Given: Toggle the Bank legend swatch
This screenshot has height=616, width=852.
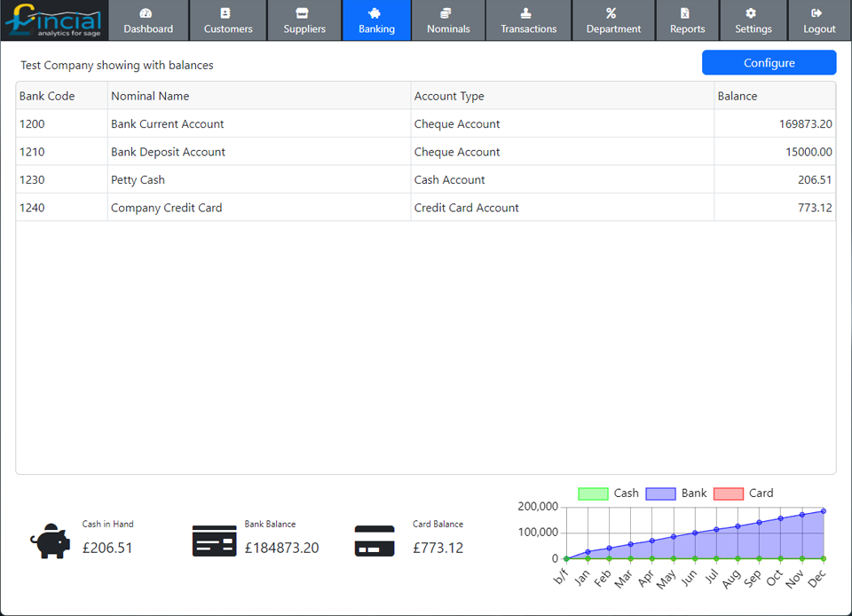Looking at the screenshot, I should click(x=660, y=494).
